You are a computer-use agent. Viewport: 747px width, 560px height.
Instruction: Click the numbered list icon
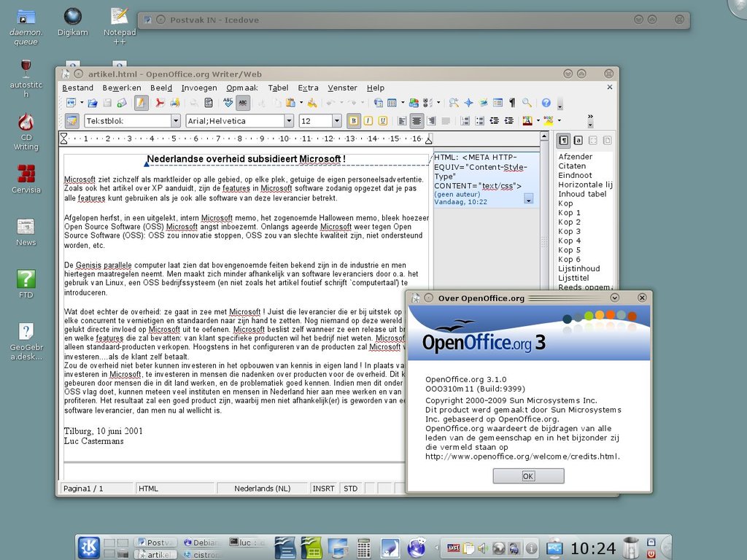click(x=465, y=121)
